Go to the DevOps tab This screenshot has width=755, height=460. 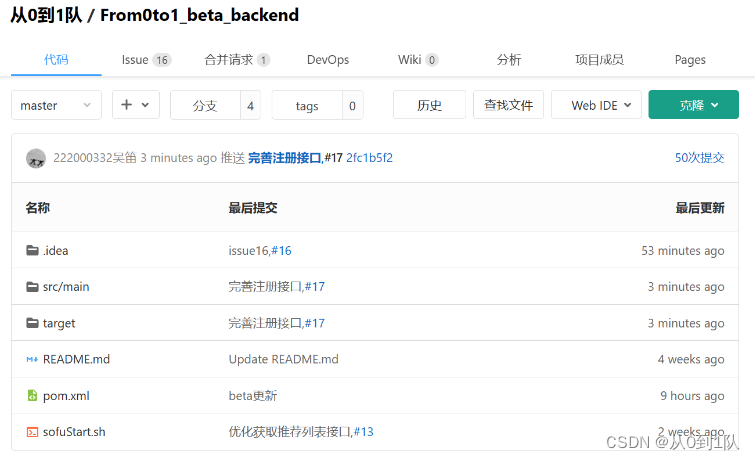[328, 60]
